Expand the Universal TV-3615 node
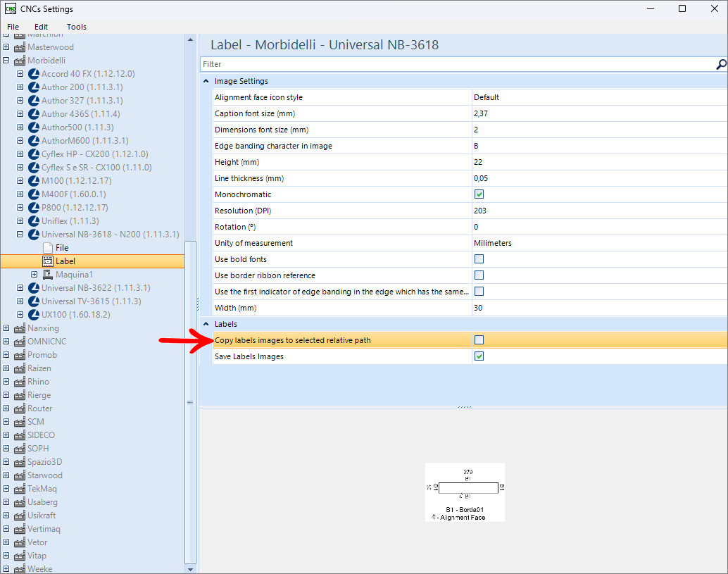Image resolution: width=728 pixels, height=574 pixels. (20, 301)
